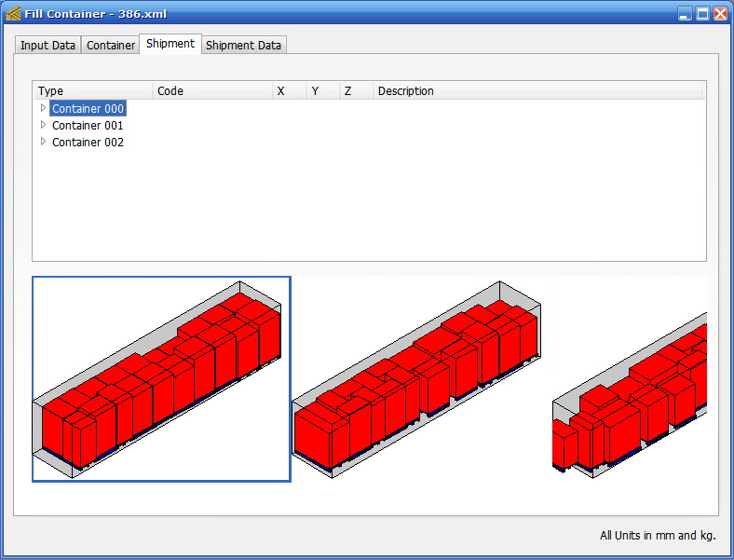Viewport: 734px width, 560px height.
Task: Select the Container 000 row
Action: tap(88, 109)
